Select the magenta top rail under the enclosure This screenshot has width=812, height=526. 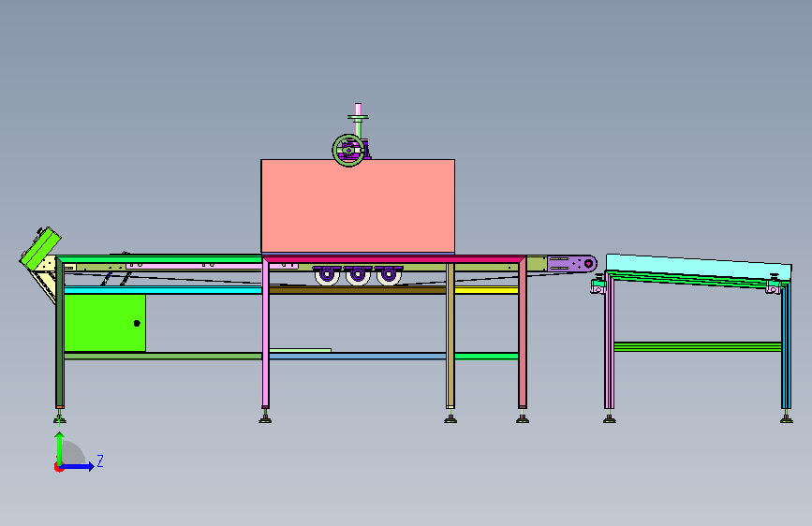[x=394, y=259]
